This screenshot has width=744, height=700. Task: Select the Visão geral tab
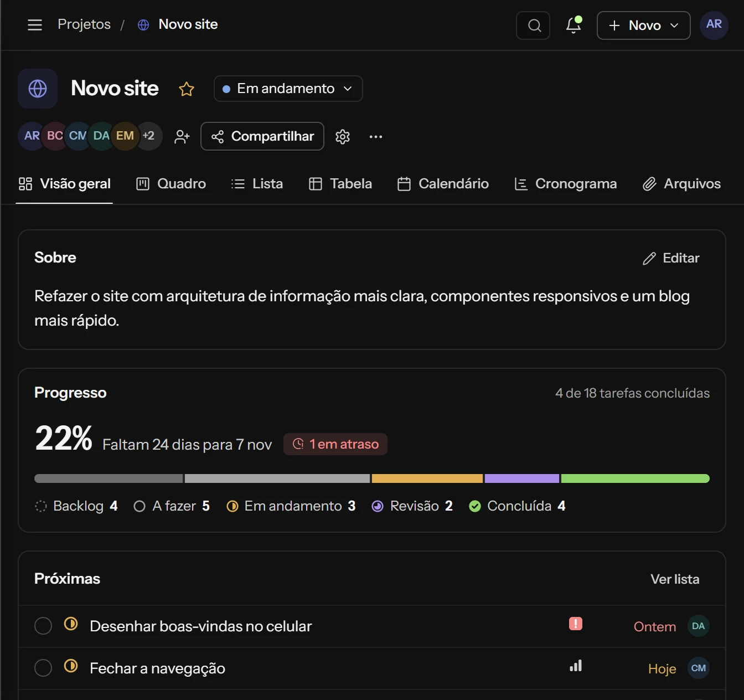[x=64, y=184]
